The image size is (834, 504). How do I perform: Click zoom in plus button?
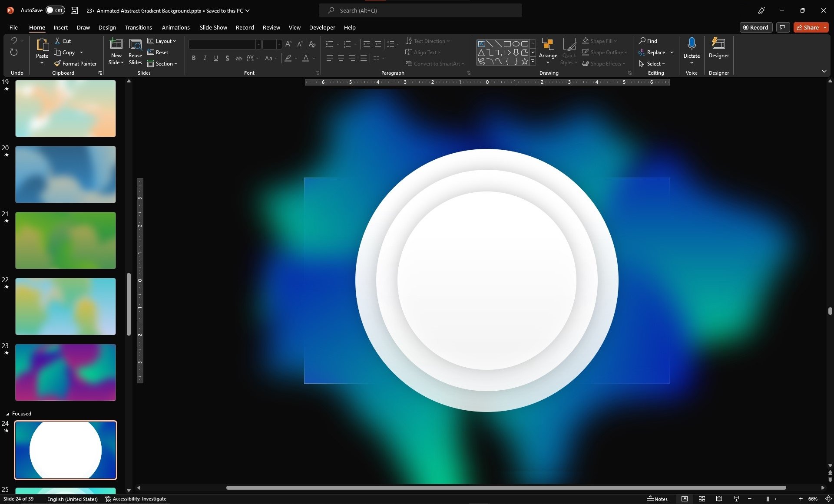(801, 499)
